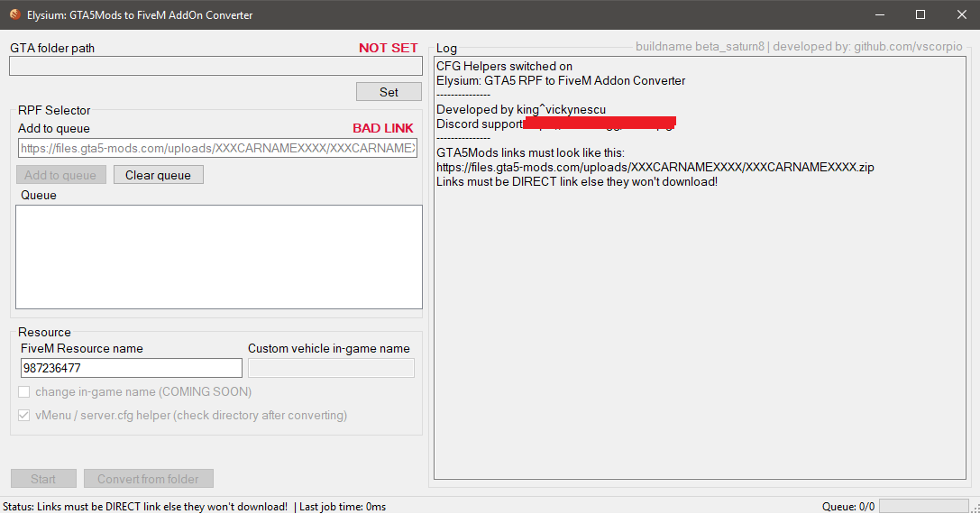Click the FiveM Resource name field
980x514 pixels.
pos(132,368)
